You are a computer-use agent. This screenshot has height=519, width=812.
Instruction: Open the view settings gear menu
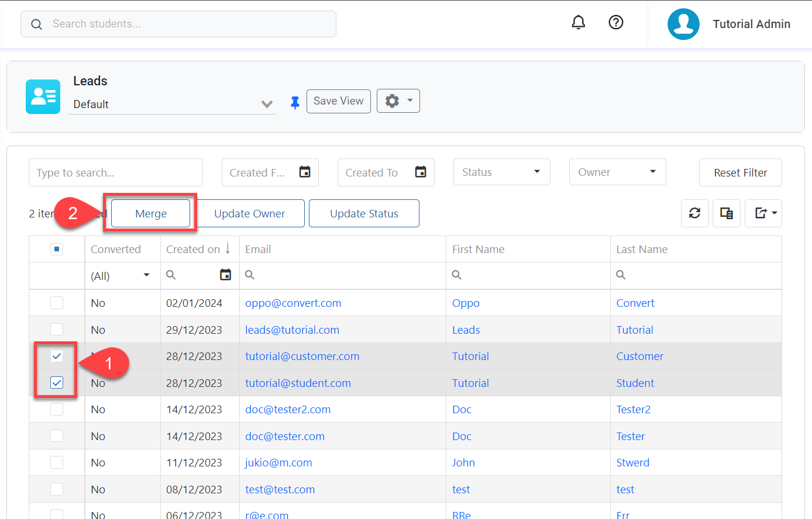[x=398, y=101]
